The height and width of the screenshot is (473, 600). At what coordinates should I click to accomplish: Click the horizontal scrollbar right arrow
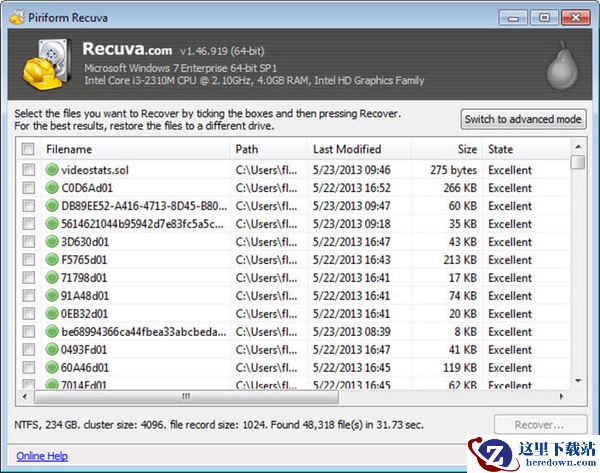point(561,396)
